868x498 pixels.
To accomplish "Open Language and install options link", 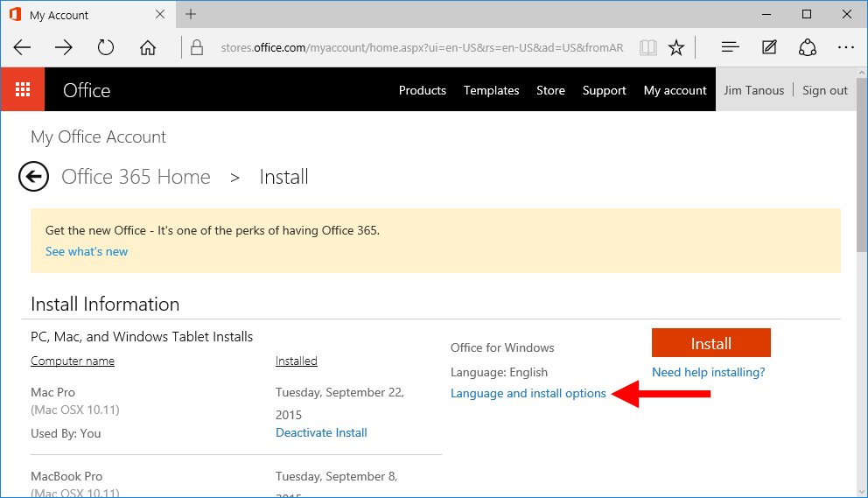I will pos(528,393).
